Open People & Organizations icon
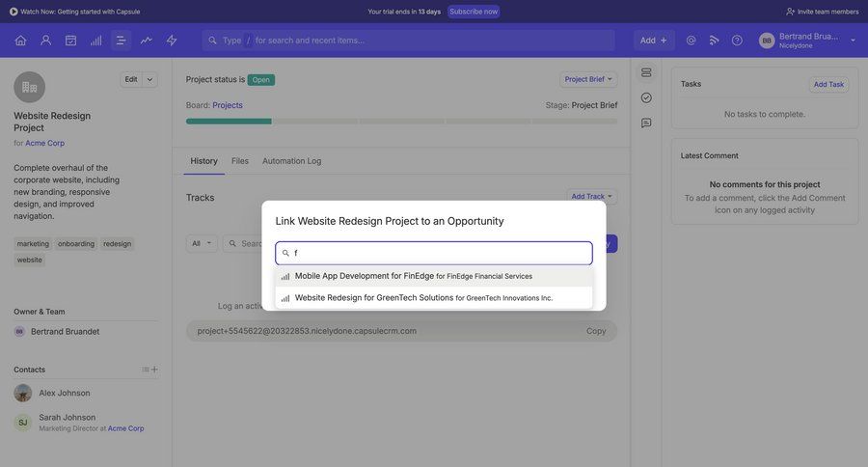Viewport: 868px width, 467px height. (45, 41)
